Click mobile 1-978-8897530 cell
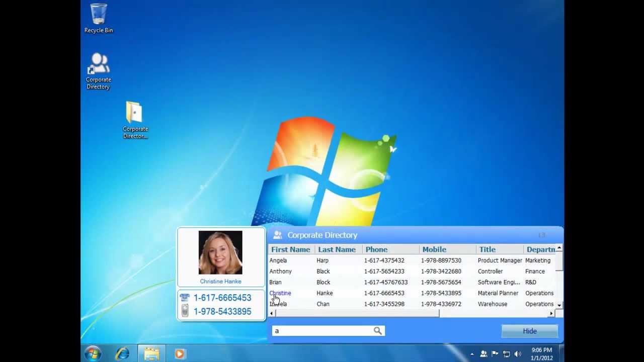Viewport: 644px width, 362px height. tap(441, 260)
